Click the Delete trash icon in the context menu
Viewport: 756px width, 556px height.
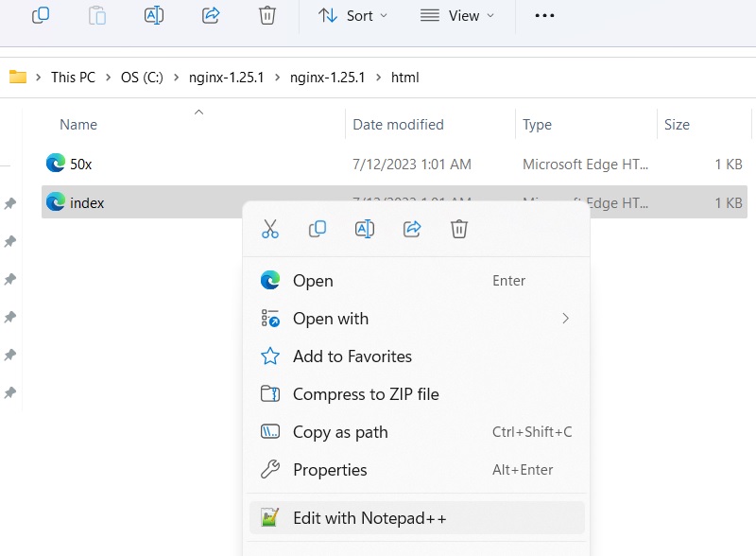coord(459,228)
